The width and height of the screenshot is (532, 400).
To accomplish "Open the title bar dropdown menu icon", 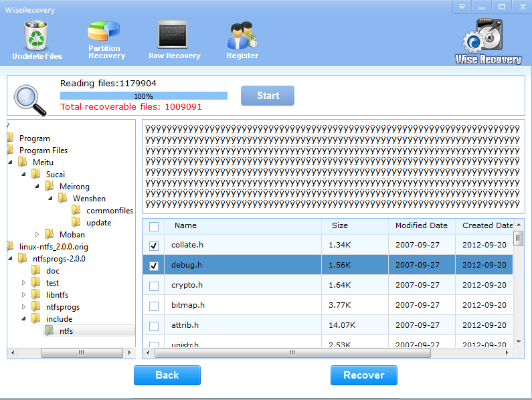I will [x=462, y=7].
